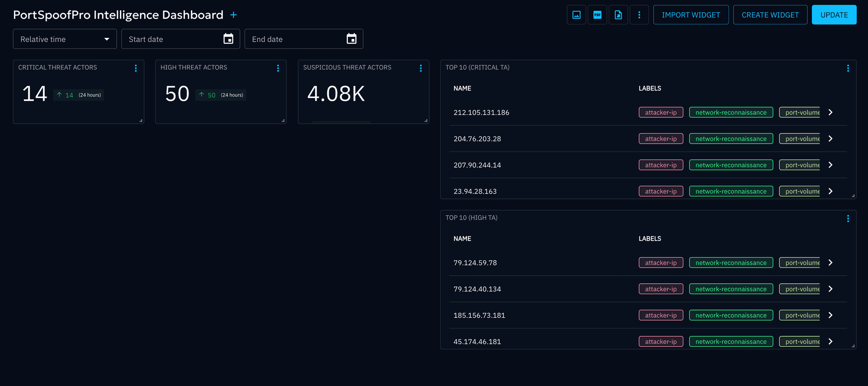The height and width of the screenshot is (386, 868).
Task: Select IP address 185.156.73.181
Action: pos(479,315)
